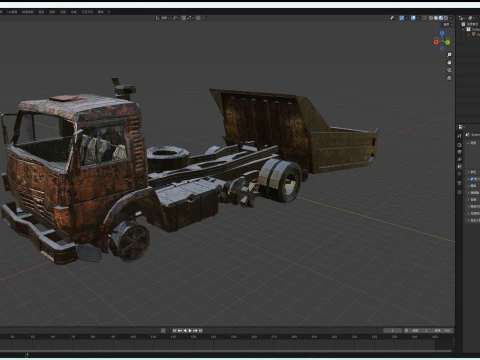This screenshot has height=360, width=480.
Task: Click the zoom view magnifier icon
Action: (449, 55)
